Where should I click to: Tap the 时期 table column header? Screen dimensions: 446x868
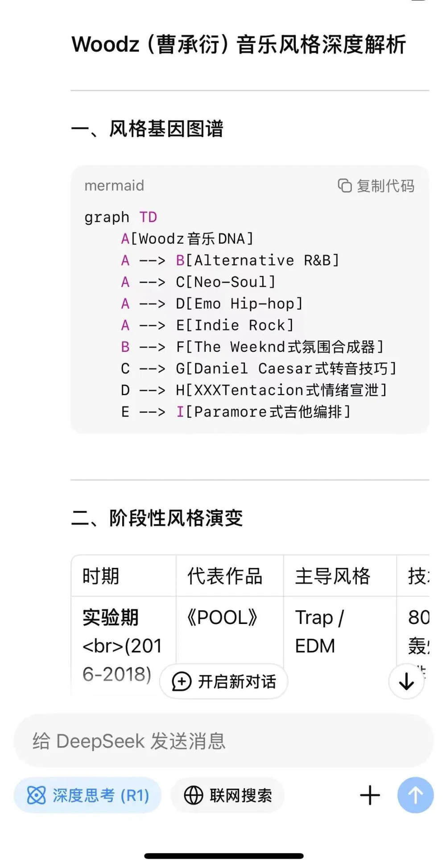(101, 576)
